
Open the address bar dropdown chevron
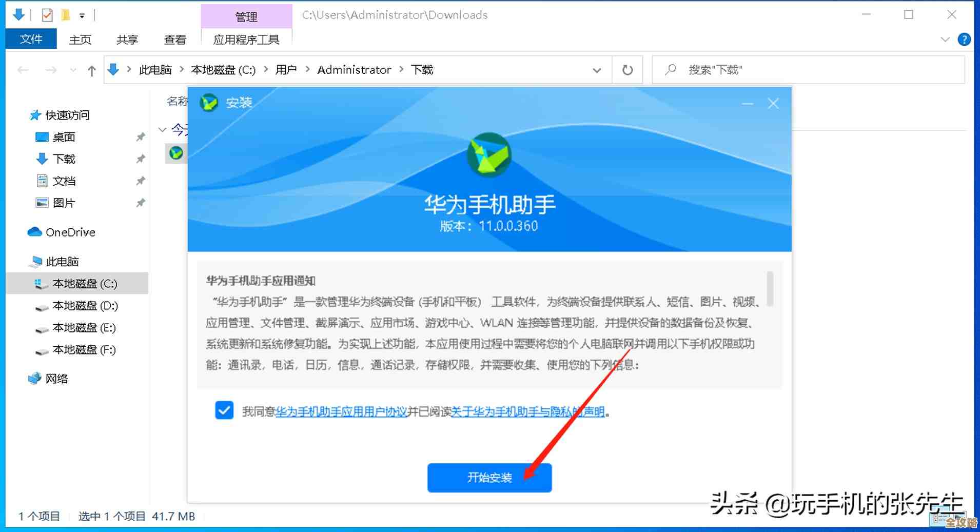(x=596, y=70)
